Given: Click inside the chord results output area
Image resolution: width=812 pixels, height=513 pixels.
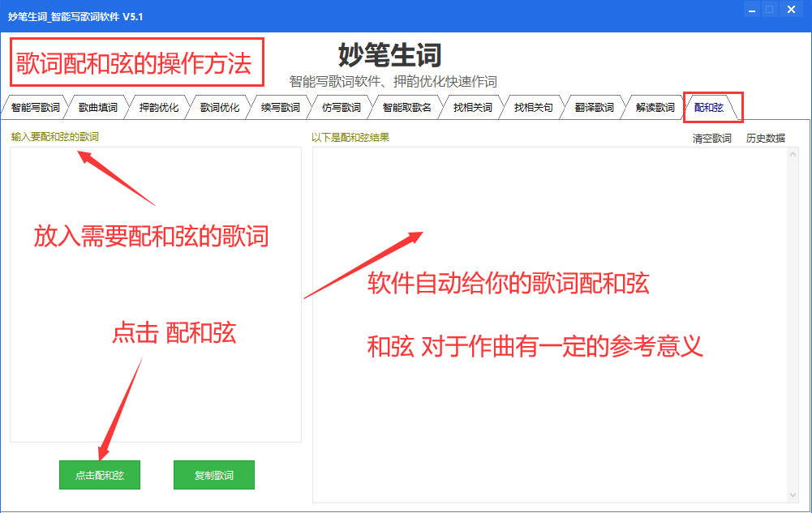Looking at the screenshot, I should pos(550,325).
